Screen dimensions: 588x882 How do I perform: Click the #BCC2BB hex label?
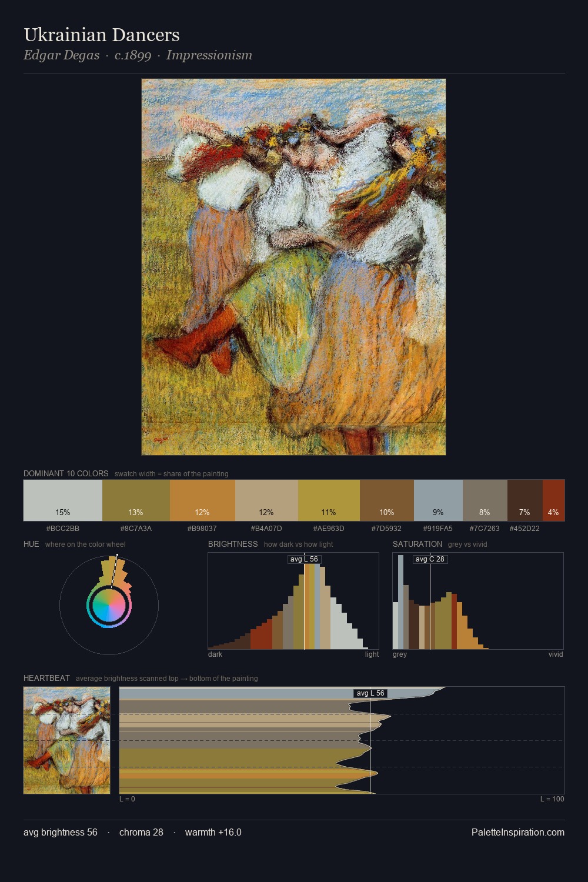[x=63, y=529]
